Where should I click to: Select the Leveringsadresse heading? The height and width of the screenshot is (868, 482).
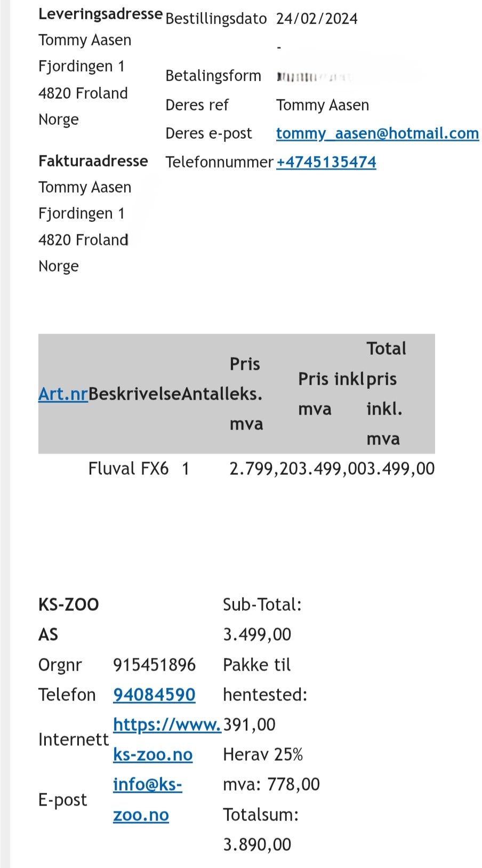pyautogui.click(x=100, y=14)
